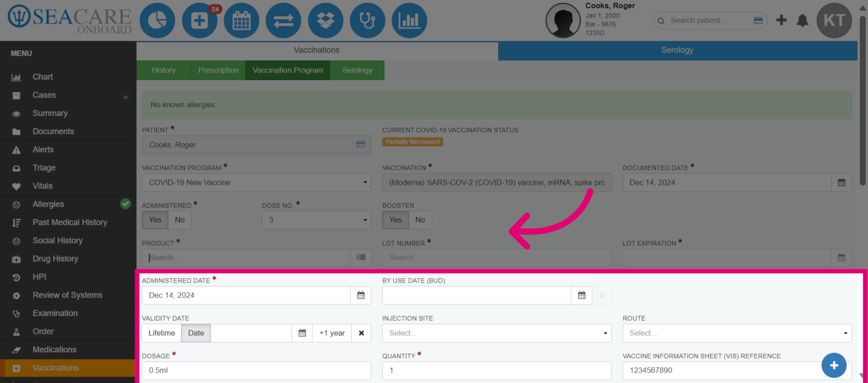Click the transfer arrows icon in top toolbar
Image resolution: width=868 pixels, height=383 pixels.
pos(283,20)
